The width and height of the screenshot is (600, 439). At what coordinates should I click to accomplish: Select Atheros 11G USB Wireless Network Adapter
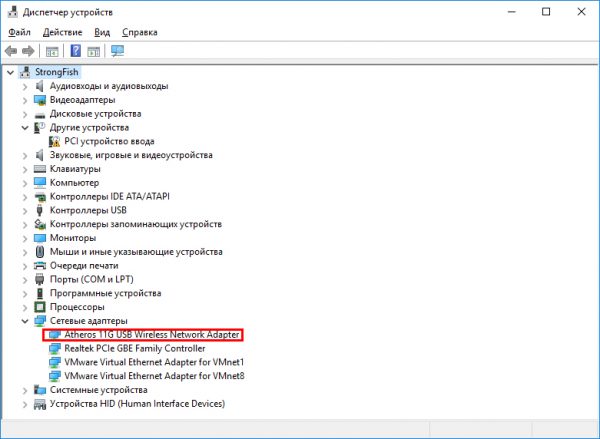tap(152, 335)
